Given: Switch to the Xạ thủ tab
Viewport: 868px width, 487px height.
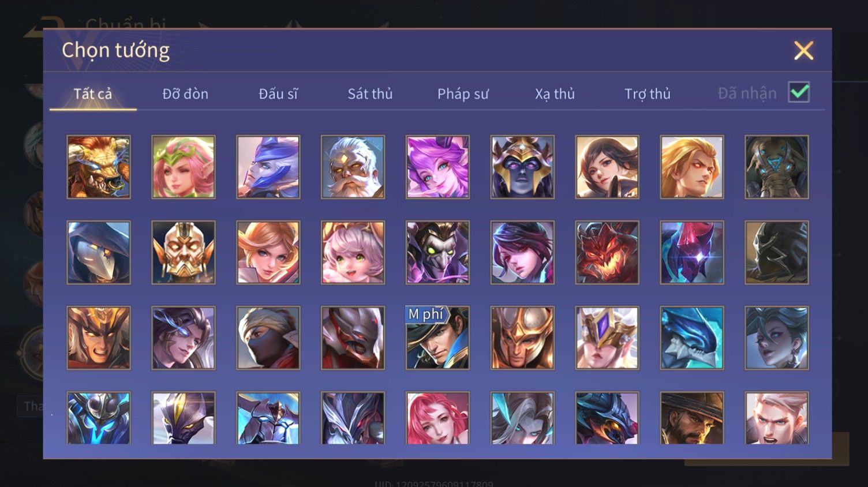Looking at the screenshot, I should click(555, 93).
